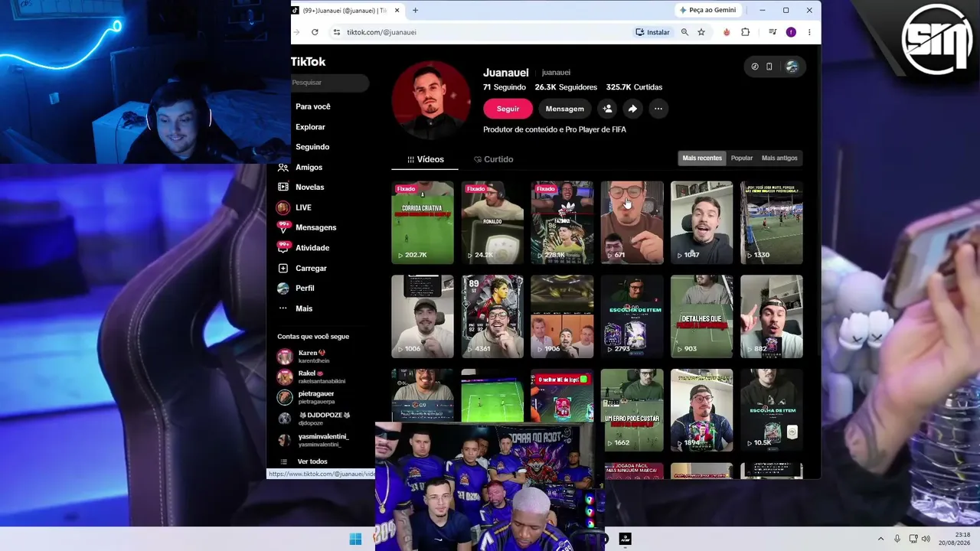Open Mensagens inbox in the sidebar
The image size is (980, 551).
pos(316,227)
